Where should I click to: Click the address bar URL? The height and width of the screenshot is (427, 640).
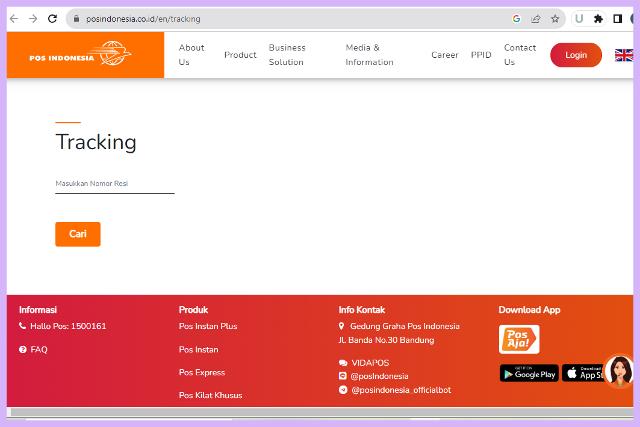pos(143,19)
